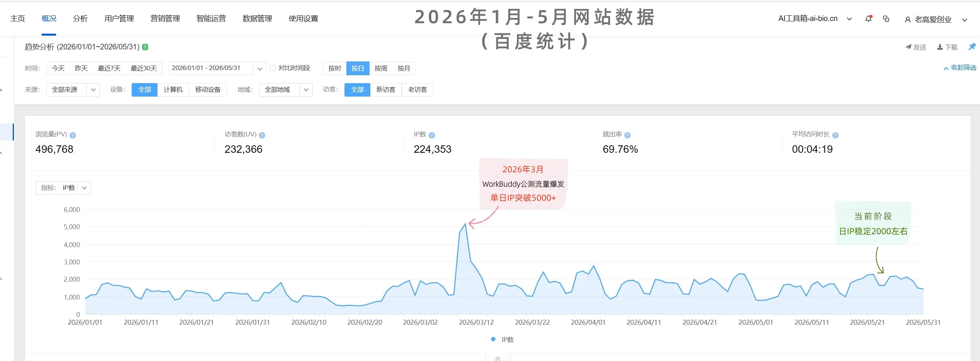
Task: Go to 主页 tab
Action: coord(18,18)
